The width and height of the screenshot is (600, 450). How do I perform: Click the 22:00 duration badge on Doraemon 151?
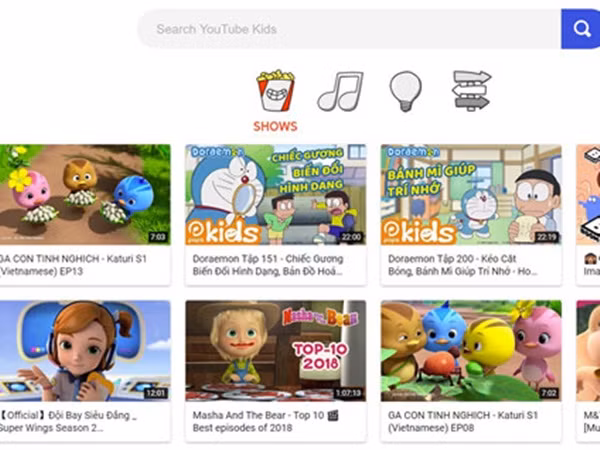coord(351,237)
